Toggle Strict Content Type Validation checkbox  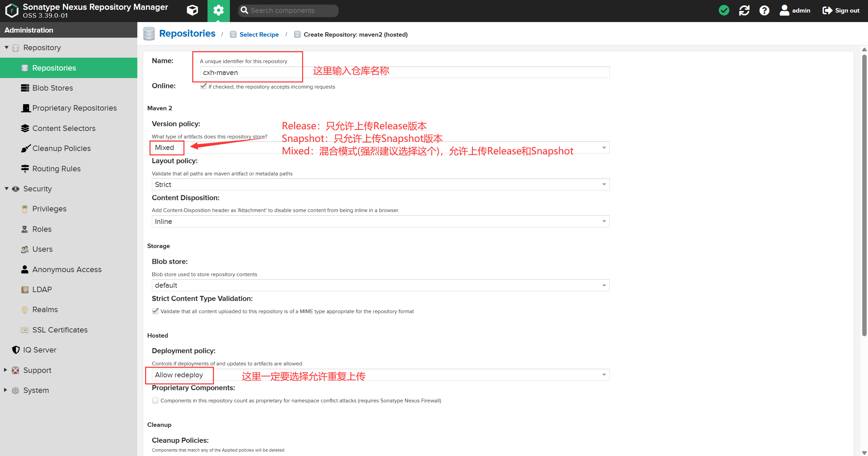tap(155, 311)
